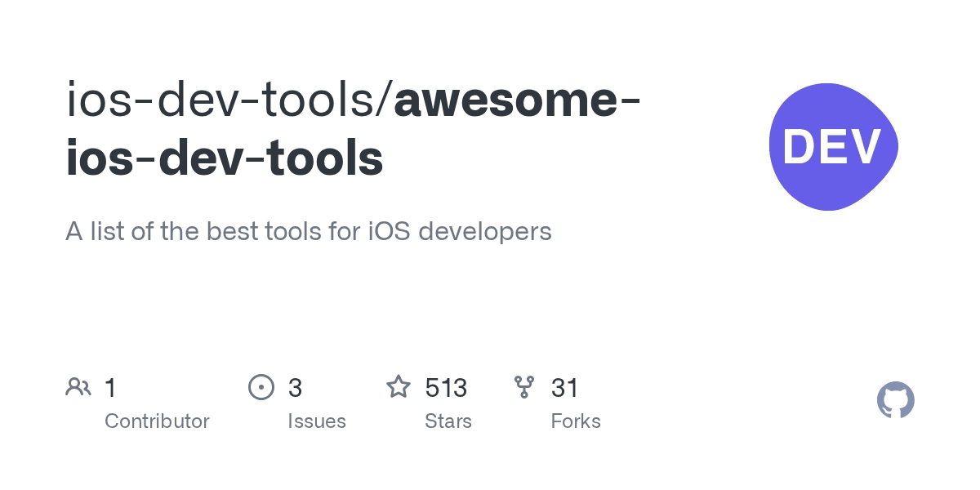Click the star outline icon
The width and height of the screenshot is (980, 490).
point(399,386)
